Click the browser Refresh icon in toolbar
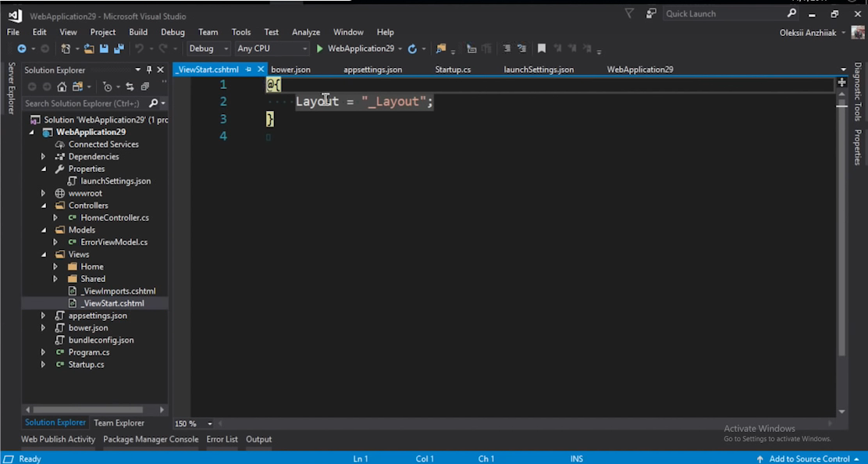 [412, 48]
